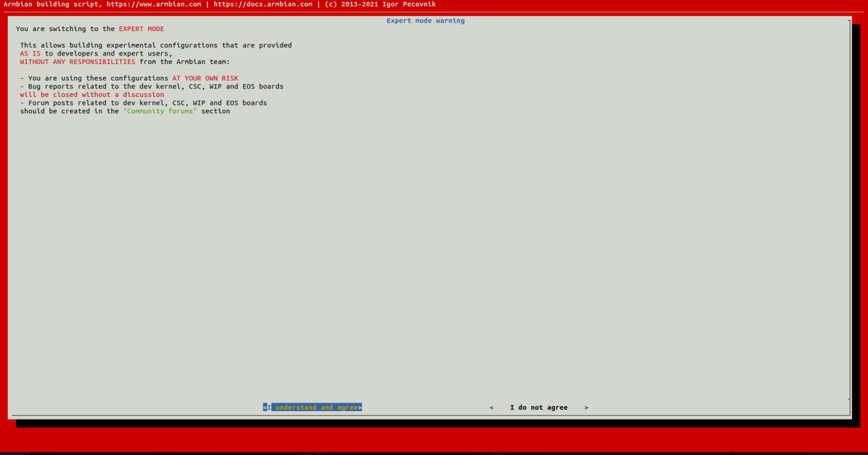Click the "You are switching to the" text

click(x=65, y=29)
